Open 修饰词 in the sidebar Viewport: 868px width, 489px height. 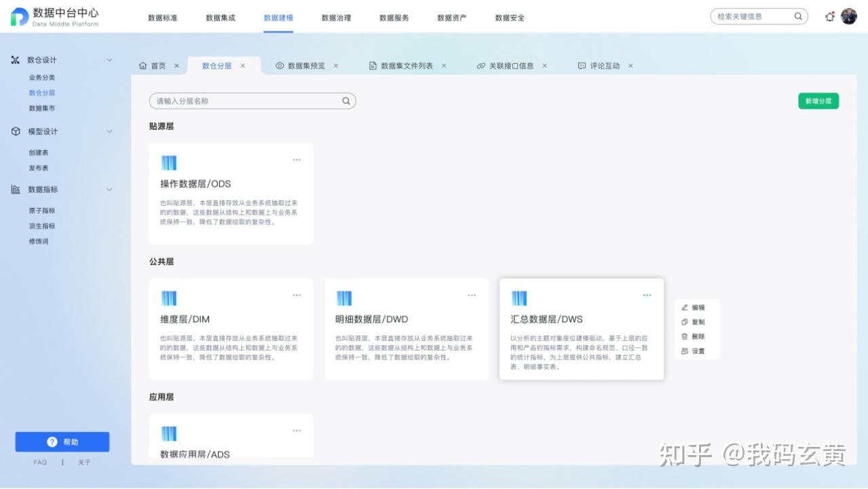pyautogui.click(x=39, y=241)
